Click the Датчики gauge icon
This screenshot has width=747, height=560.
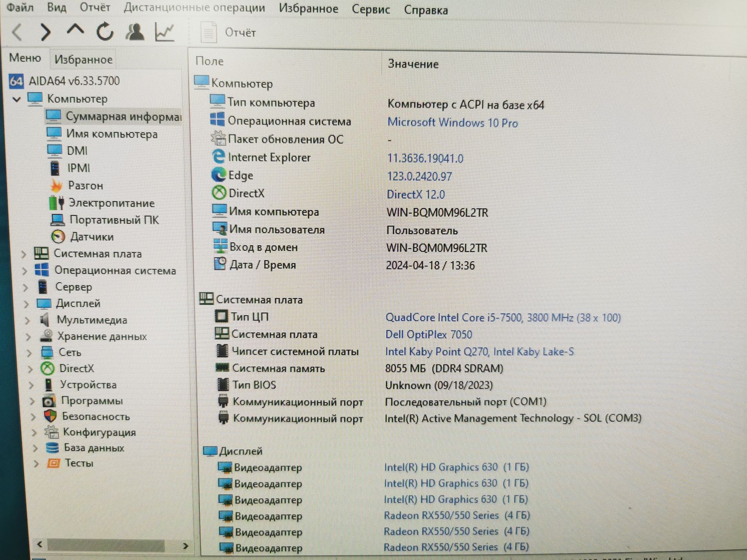58,237
